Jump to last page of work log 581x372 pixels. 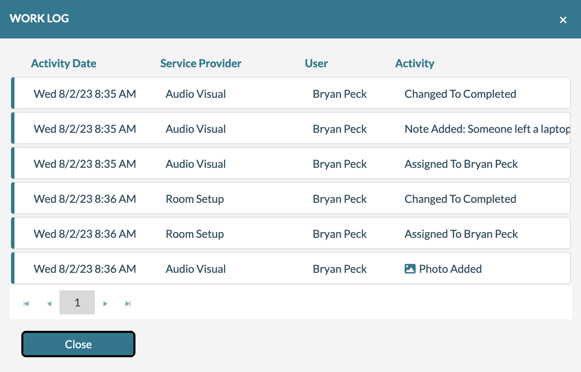[128, 303]
